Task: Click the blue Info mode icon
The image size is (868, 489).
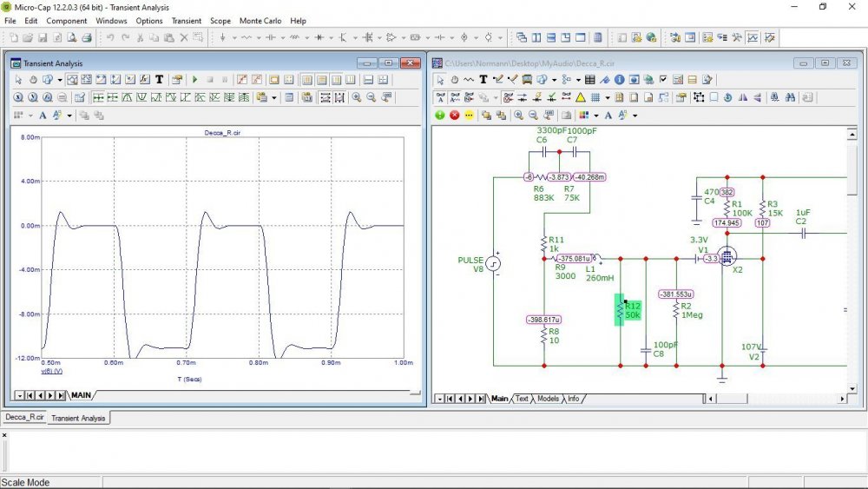Action: tap(619, 79)
